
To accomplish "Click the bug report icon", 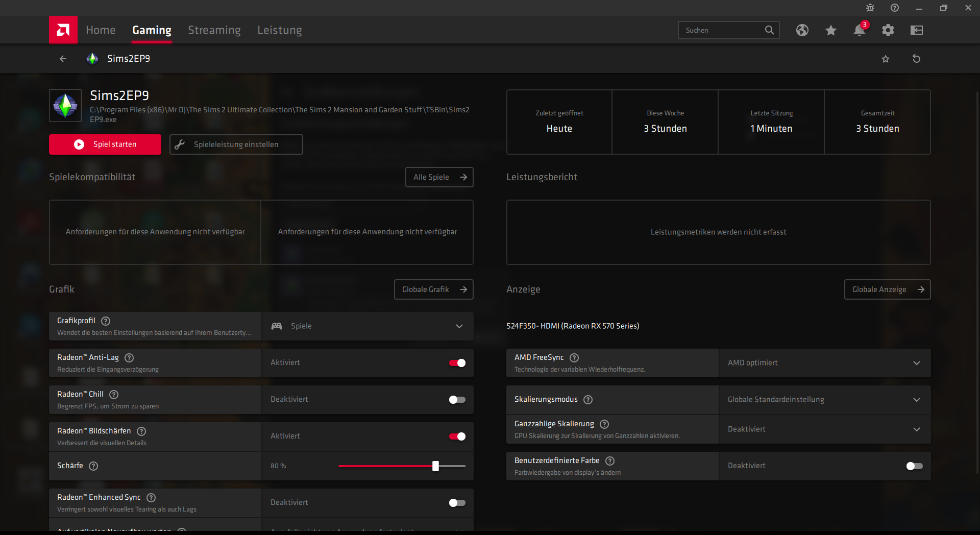I will pyautogui.click(x=870, y=8).
